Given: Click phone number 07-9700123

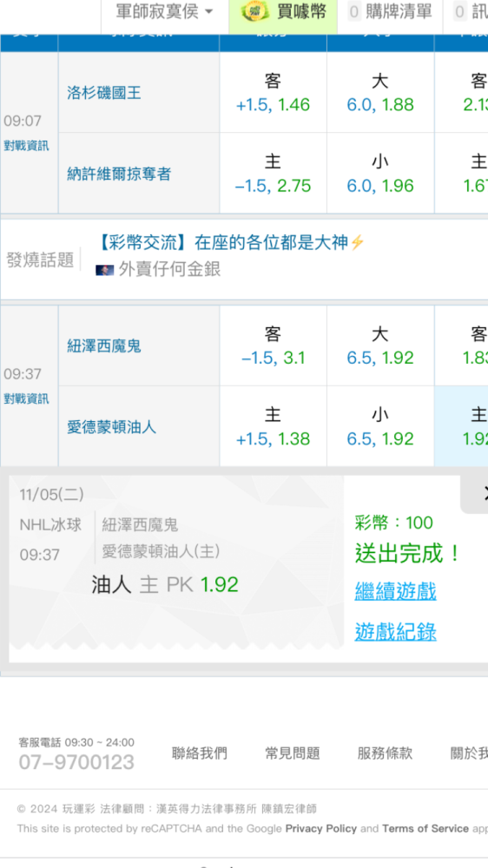Looking at the screenshot, I should [76, 763].
